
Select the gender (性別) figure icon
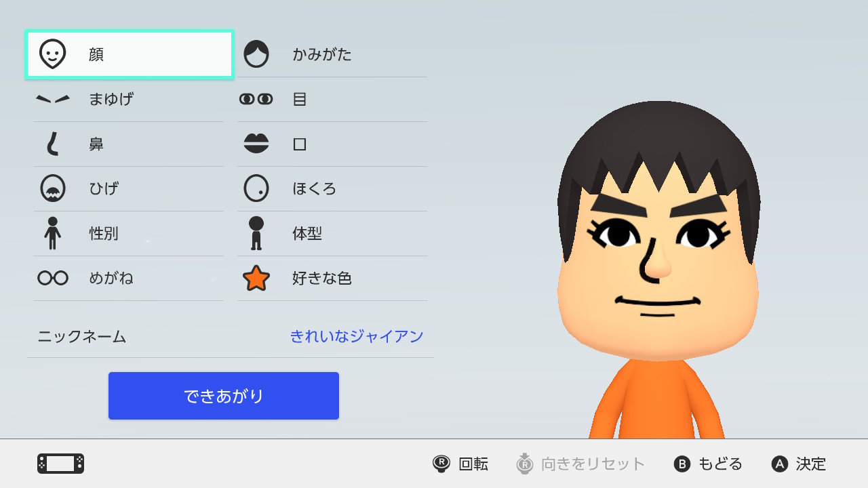pyautogui.click(x=53, y=233)
